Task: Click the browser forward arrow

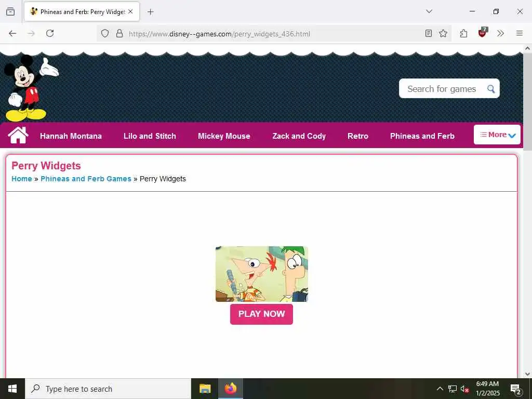Action: (31, 33)
